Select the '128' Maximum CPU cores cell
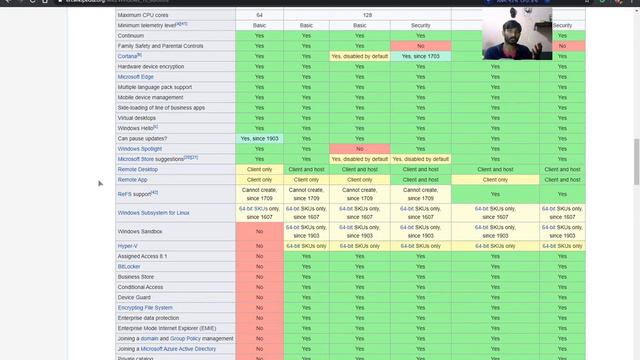The width and height of the screenshot is (640, 360). [x=367, y=15]
